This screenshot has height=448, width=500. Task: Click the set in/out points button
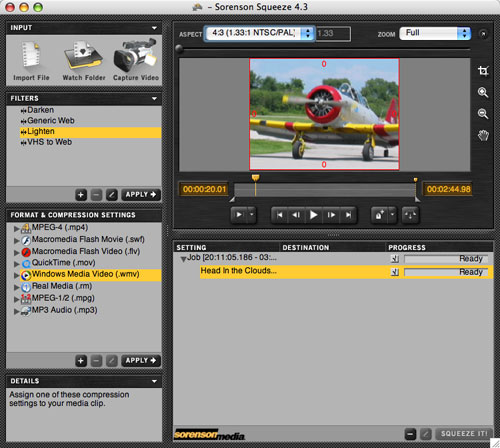click(410, 215)
